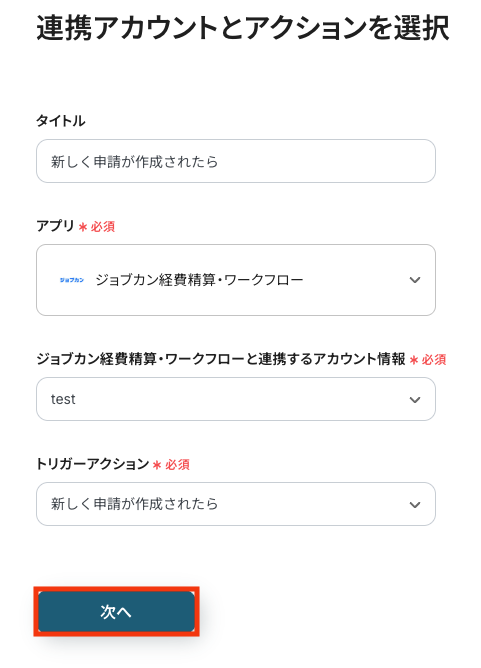The width and height of the screenshot is (481, 668).
Task: Click 新しく申請が作成されたら in the トリガーアクション dropdown
Action: [135, 504]
